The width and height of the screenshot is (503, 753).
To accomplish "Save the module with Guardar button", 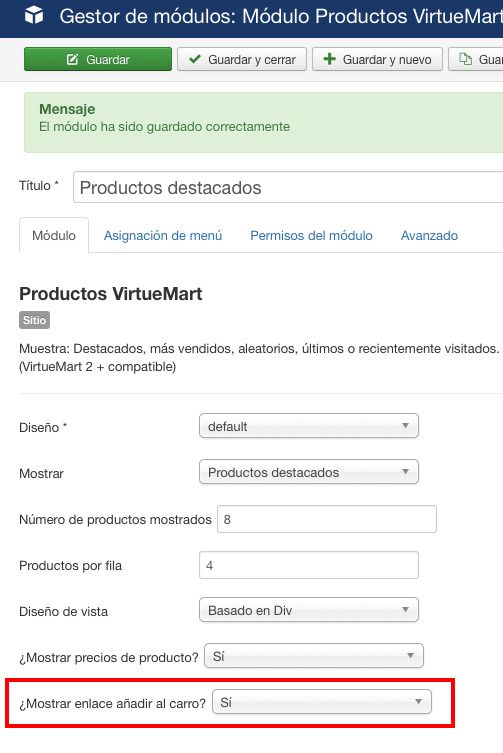I will (98, 59).
